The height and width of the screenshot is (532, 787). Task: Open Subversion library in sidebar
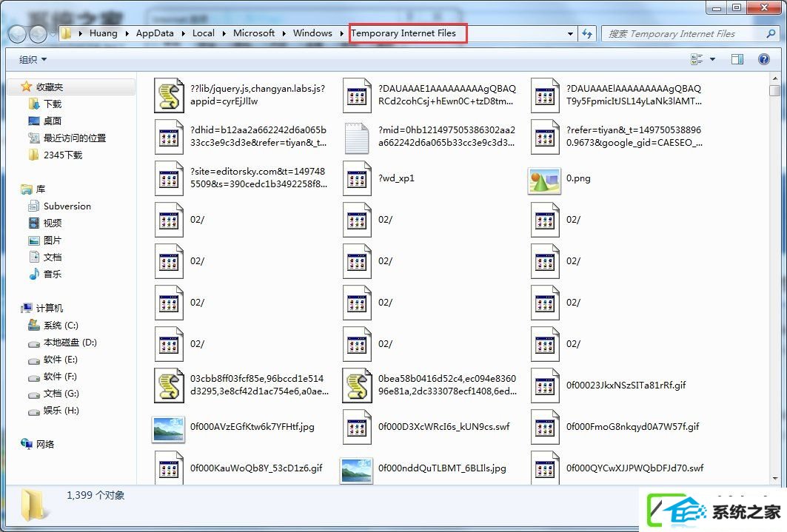pos(67,206)
